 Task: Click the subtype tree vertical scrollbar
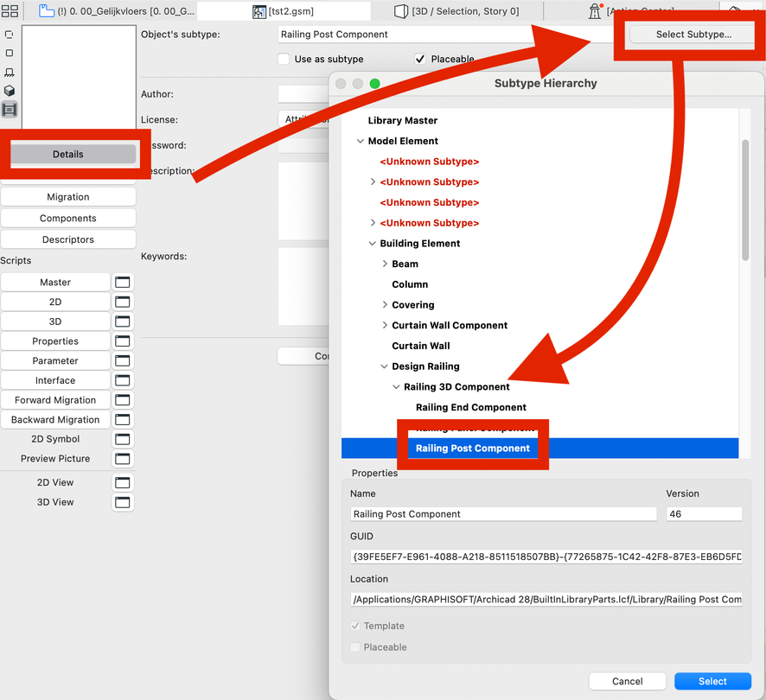point(745,200)
